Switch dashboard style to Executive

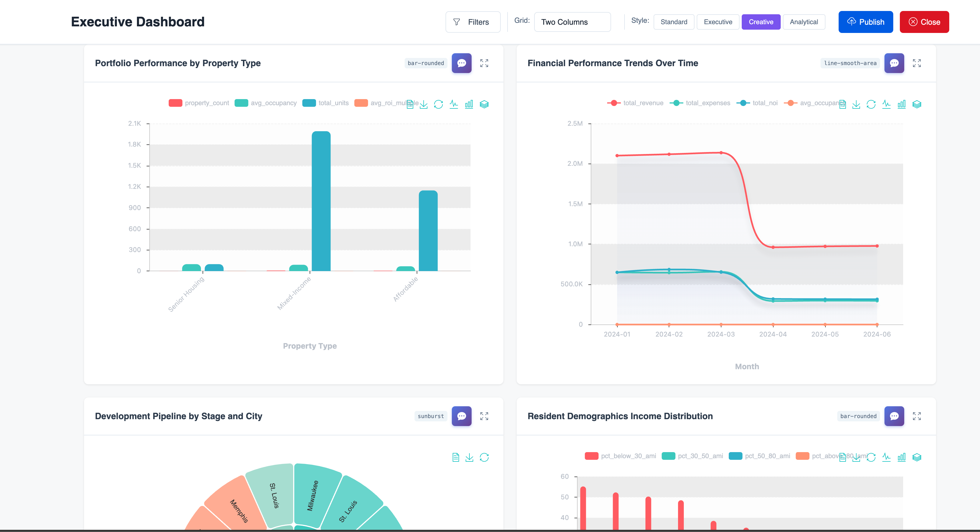point(718,22)
